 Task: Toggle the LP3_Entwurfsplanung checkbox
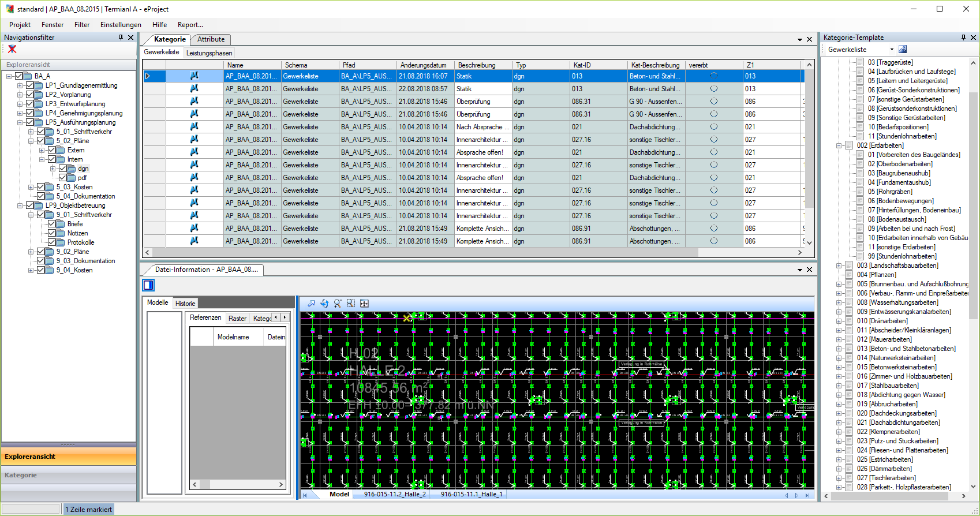[x=30, y=104]
